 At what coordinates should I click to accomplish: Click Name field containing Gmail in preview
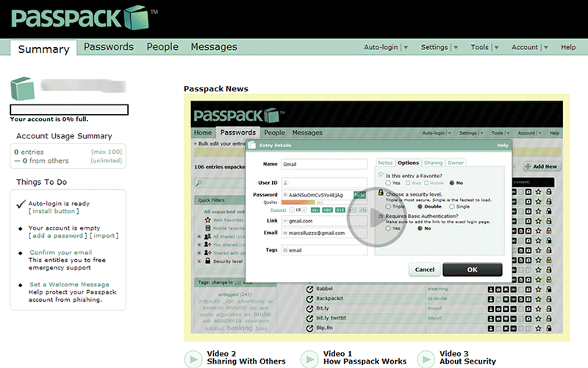324,164
